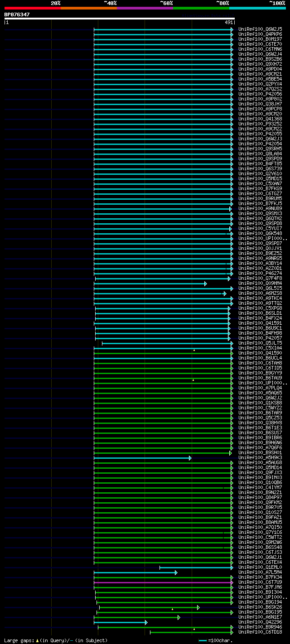The image size is (290, 644).
Task: Open hit UniRef100_C6TMN6
Action: coord(260,49)
